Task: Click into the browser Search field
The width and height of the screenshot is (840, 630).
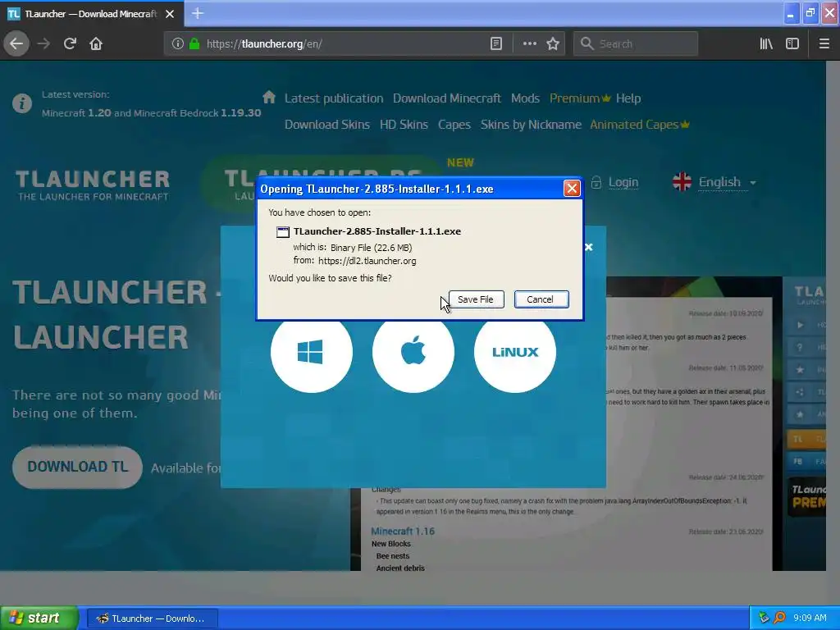Action: tap(636, 44)
